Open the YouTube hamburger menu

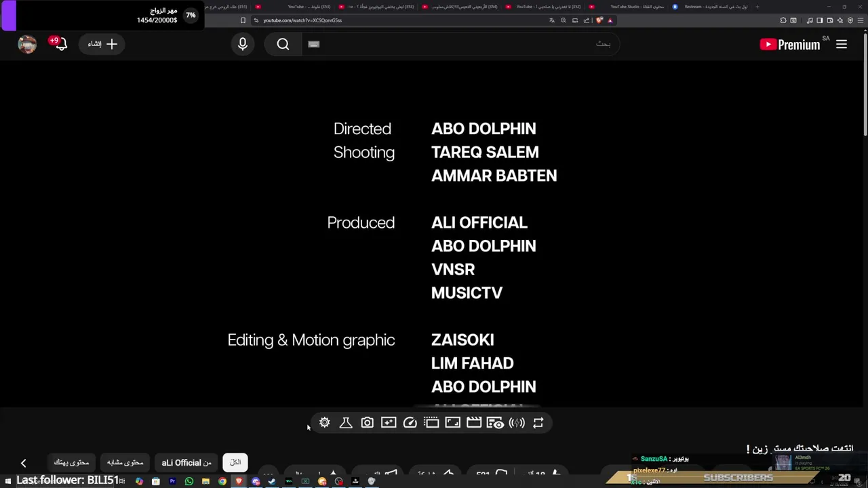click(x=842, y=44)
